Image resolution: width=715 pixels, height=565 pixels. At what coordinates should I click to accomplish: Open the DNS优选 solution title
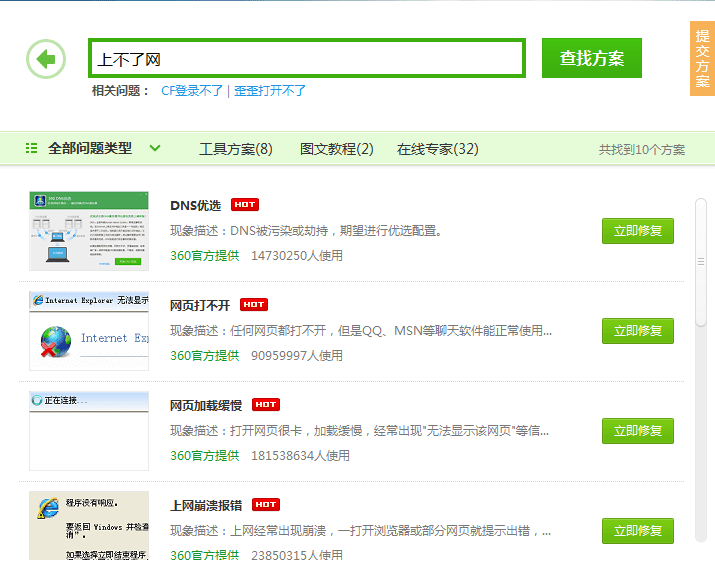pyautogui.click(x=195, y=206)
